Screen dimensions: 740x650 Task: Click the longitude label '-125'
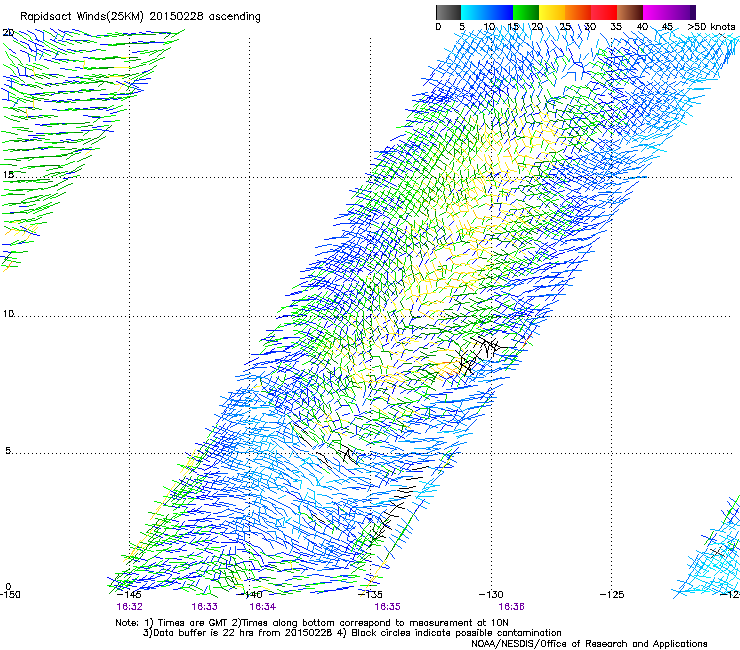click(612, 594)
